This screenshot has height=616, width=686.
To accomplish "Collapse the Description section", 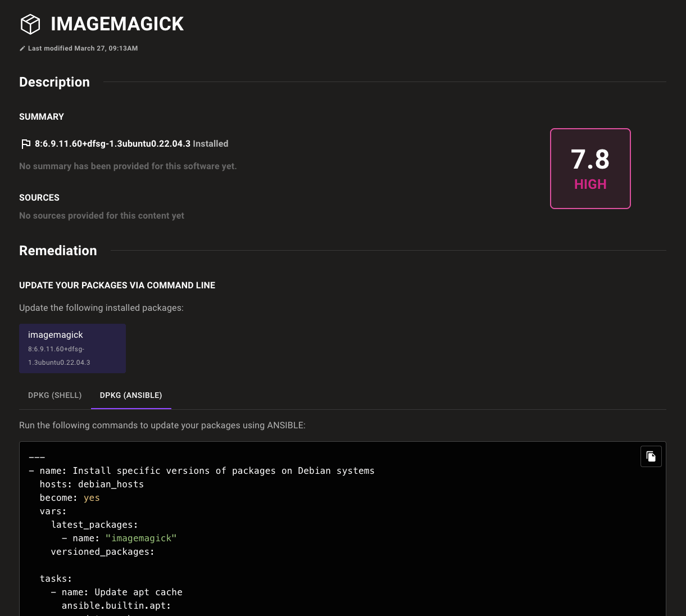I will click(x=54, y=82).
